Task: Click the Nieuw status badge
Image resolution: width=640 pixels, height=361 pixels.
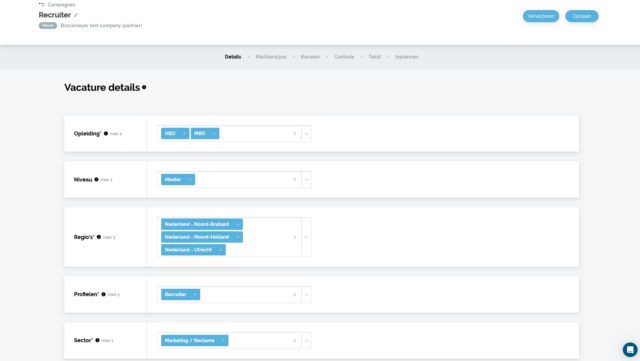Action: point(48,25)
